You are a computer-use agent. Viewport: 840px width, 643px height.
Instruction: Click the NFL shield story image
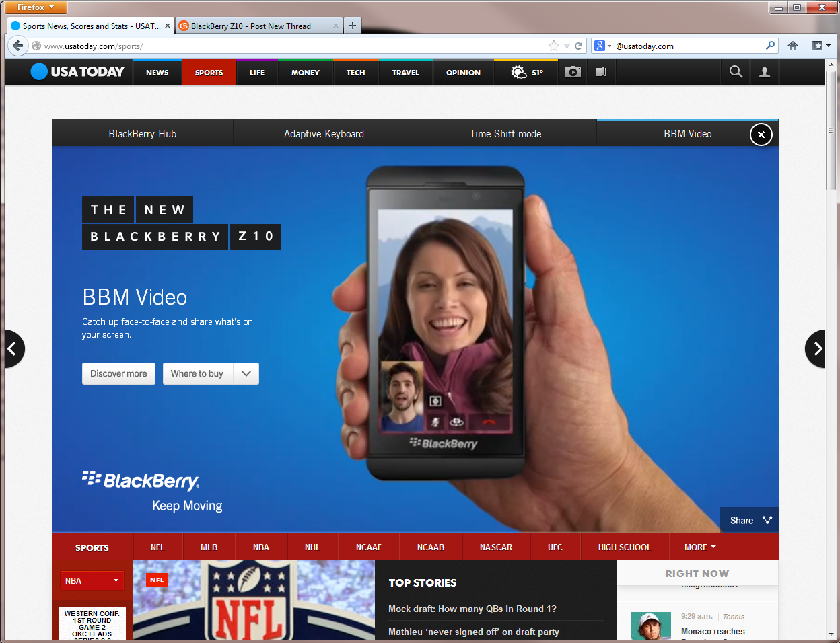pyautogui.click(x=254, y=599)
